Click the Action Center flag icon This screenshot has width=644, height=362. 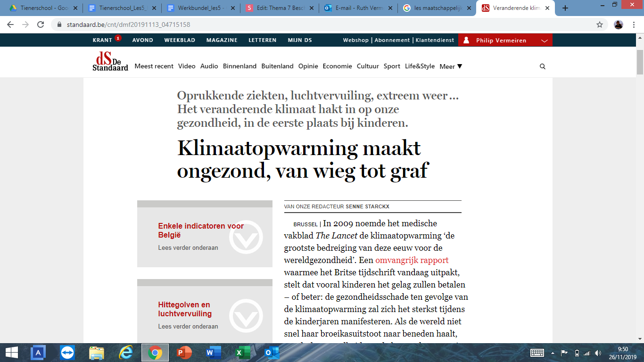[564, 353]
